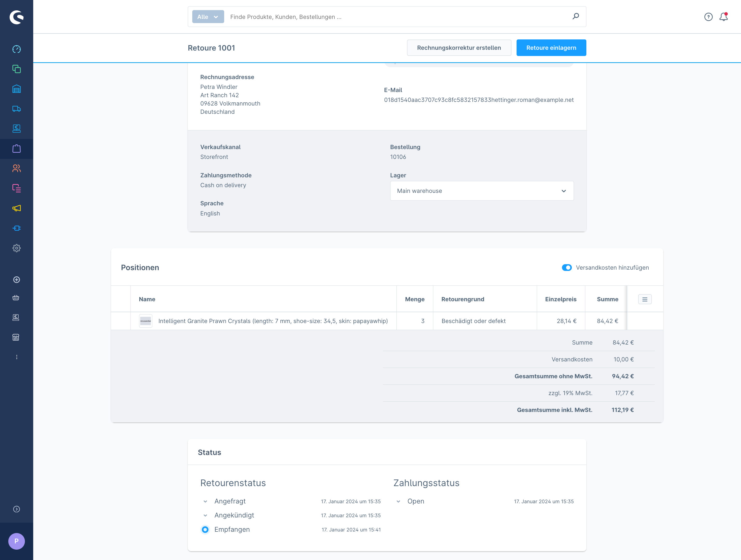Expand the sidebar with the arrow-circle icon
The width and height of the screenshot is (741, 560).
[x=16, y=509]
